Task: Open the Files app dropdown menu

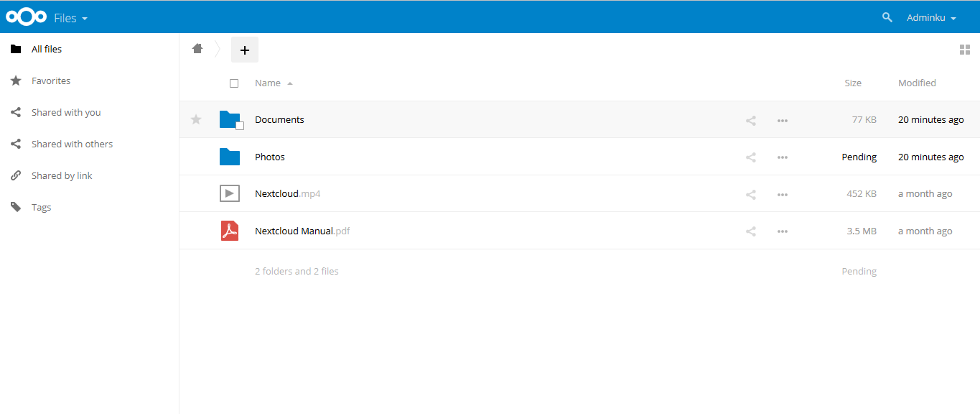Action: 70,18
